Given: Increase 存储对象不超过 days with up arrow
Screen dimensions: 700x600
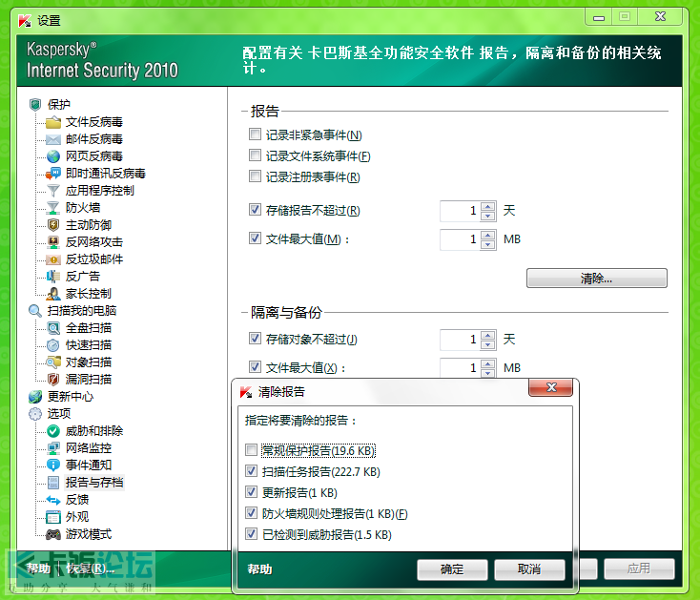Looking at the screenshot, I should point(488,335).
